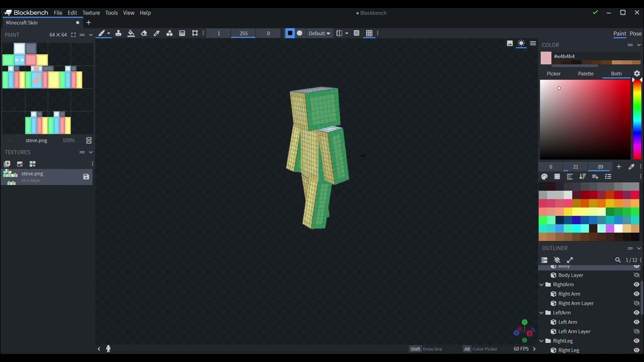This screenshot has width=644, height=362.
Task: Open the File menu
Action: click(x=58, y=13)
